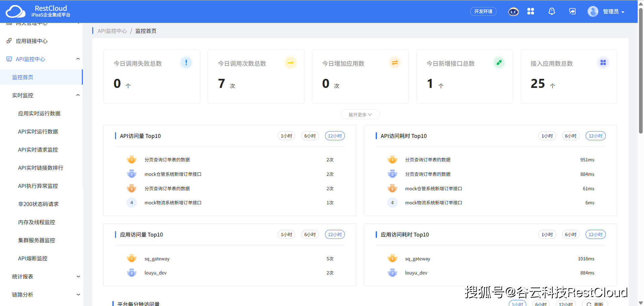Click sq_gateway in 应用访问耗时 Top10

[x=417, y=258]
